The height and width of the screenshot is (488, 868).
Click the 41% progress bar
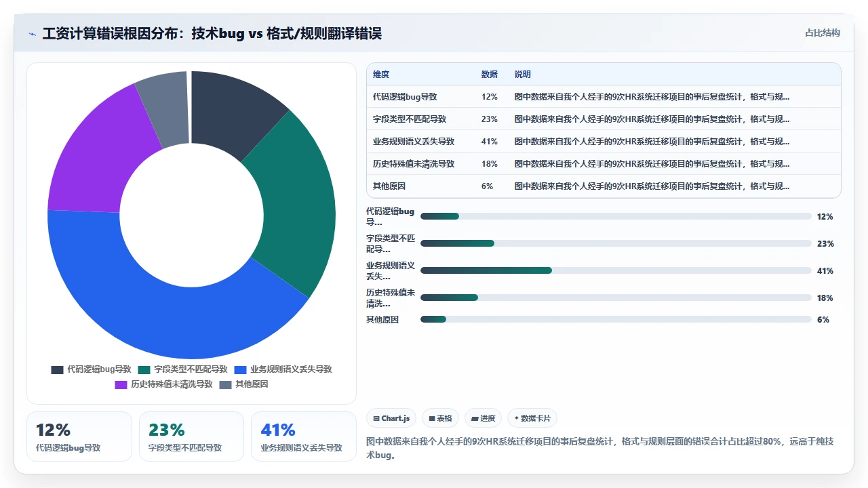tap(616, 270)
